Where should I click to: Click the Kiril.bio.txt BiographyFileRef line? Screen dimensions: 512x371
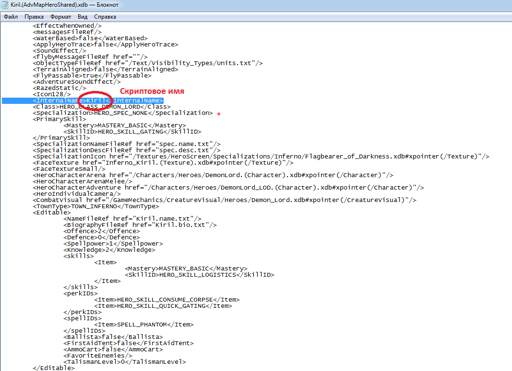point(140,225)
